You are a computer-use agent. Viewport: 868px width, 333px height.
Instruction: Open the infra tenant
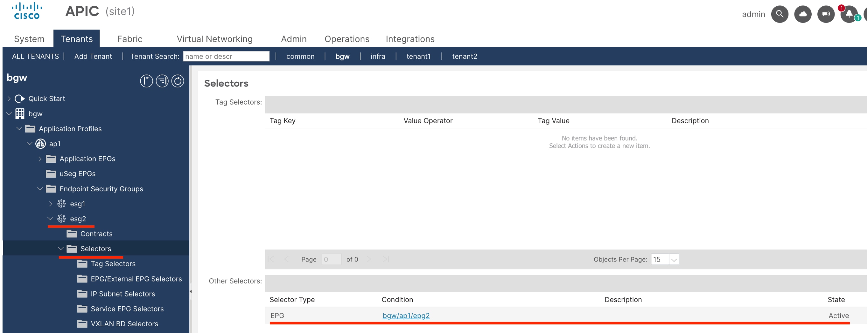[x=378, y=56]
